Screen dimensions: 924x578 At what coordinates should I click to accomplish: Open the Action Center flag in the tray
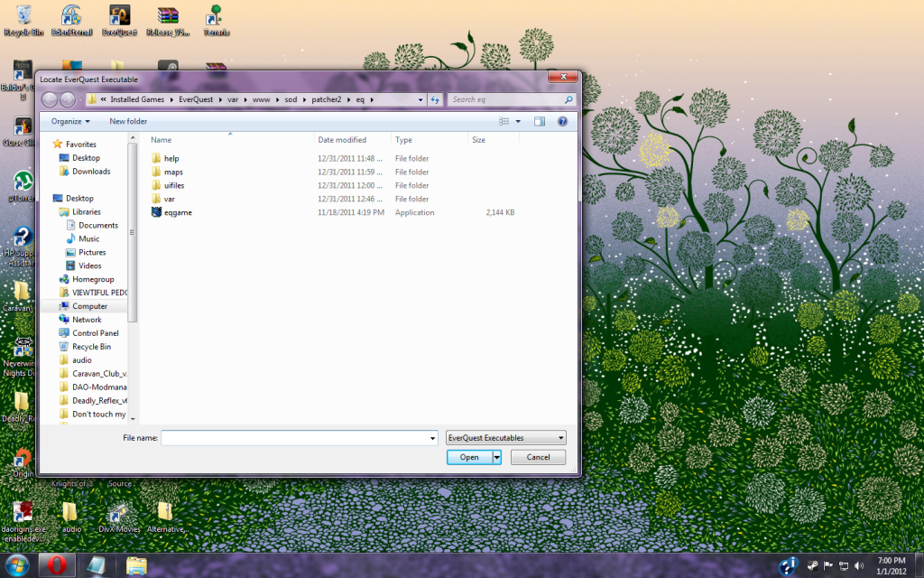click(x=828, y=565)
